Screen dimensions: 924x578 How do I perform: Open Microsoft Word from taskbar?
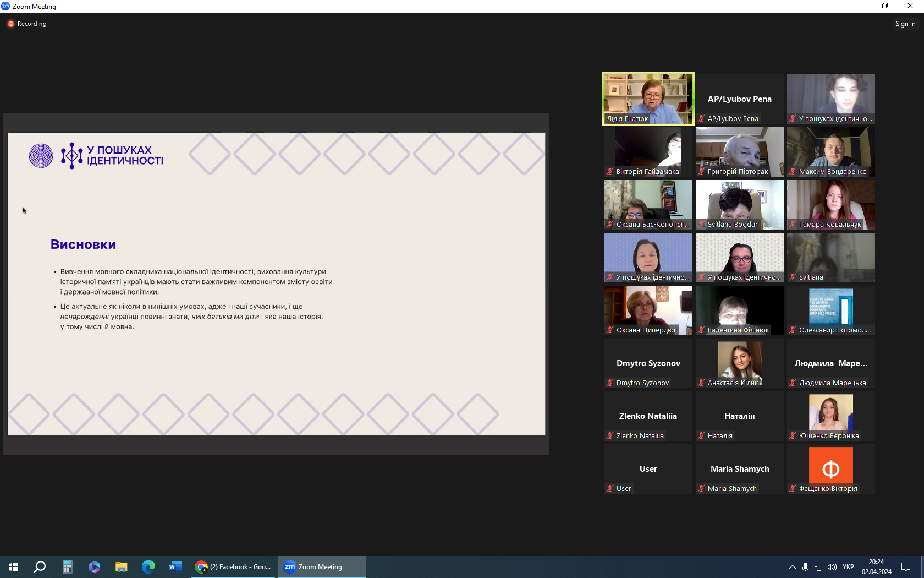175,566
